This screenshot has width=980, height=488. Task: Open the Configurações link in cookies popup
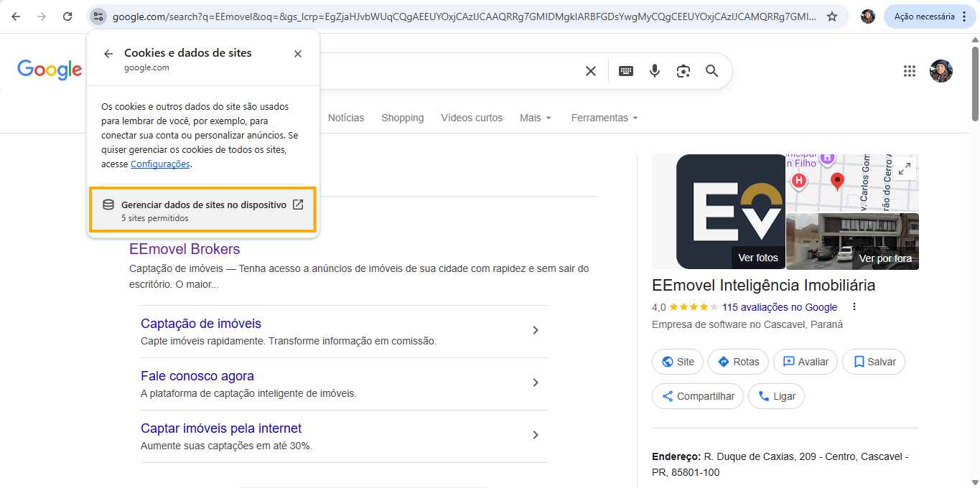pos(160,164)
